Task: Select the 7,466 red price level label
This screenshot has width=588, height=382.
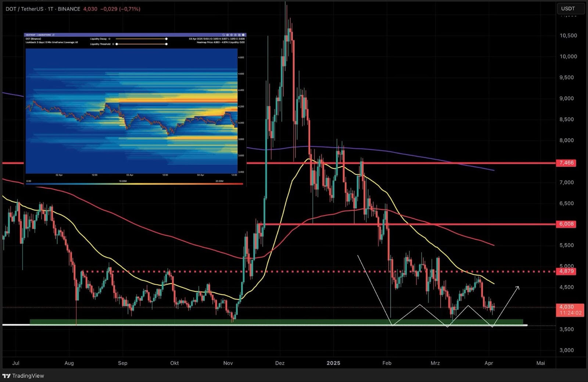Action: [566, 163]
